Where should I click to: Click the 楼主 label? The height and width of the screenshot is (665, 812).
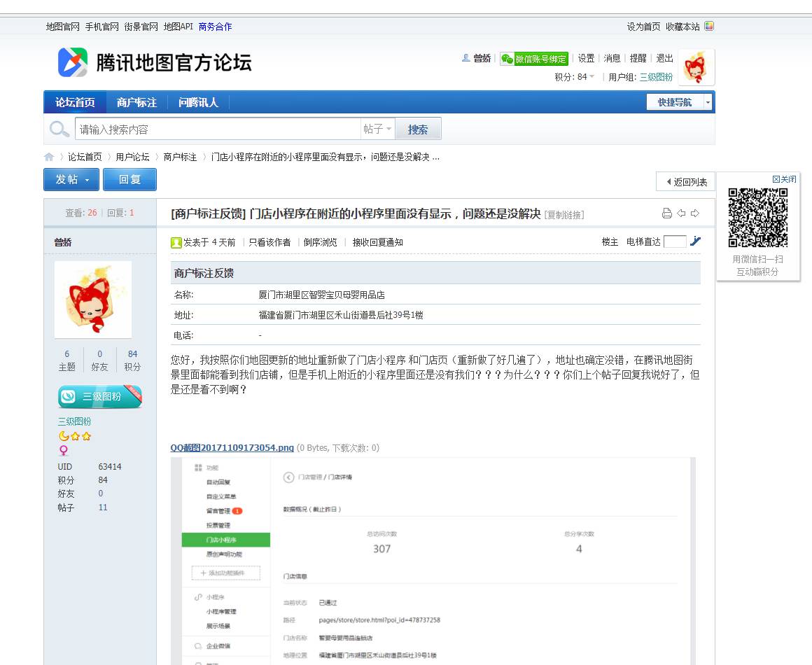point(610,242)
